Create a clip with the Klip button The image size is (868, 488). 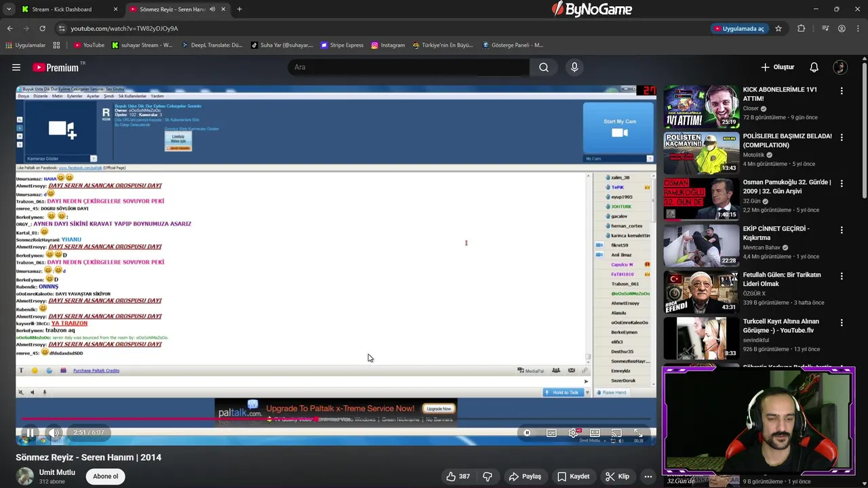pyautogui.click(x=617, y=476)
